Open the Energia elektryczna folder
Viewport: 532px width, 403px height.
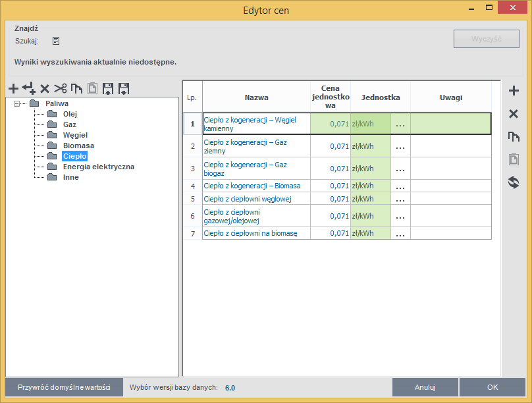pyautogui.click(x=98, y=167)
